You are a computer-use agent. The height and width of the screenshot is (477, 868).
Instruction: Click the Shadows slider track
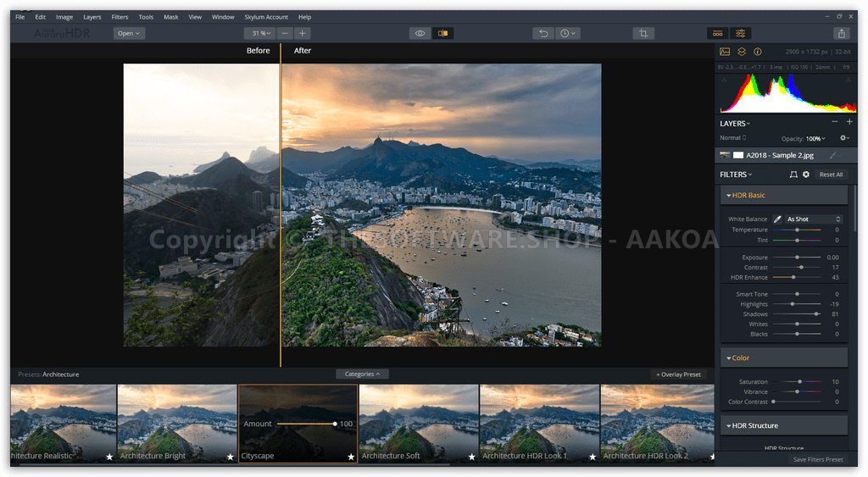pos(797,314)
